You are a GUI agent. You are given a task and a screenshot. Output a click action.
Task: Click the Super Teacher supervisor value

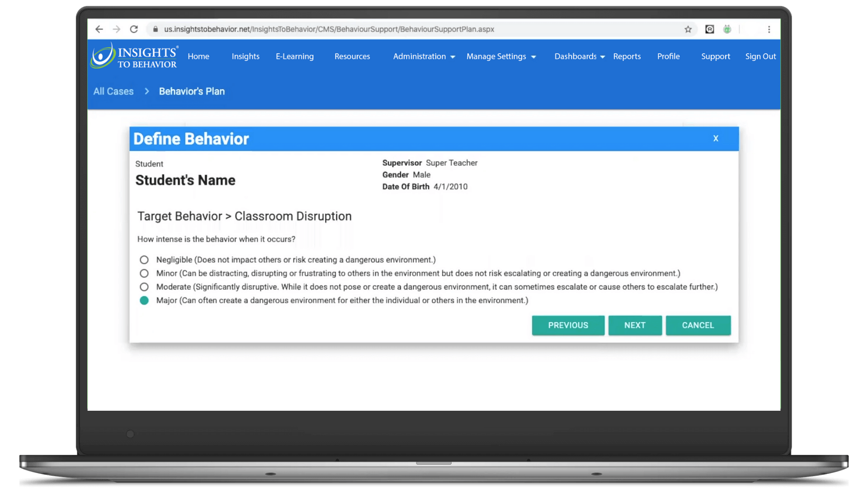(452, 163)
